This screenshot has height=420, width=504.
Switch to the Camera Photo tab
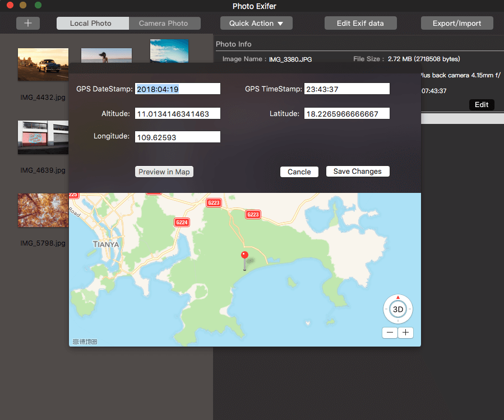[x=164, y=23]
